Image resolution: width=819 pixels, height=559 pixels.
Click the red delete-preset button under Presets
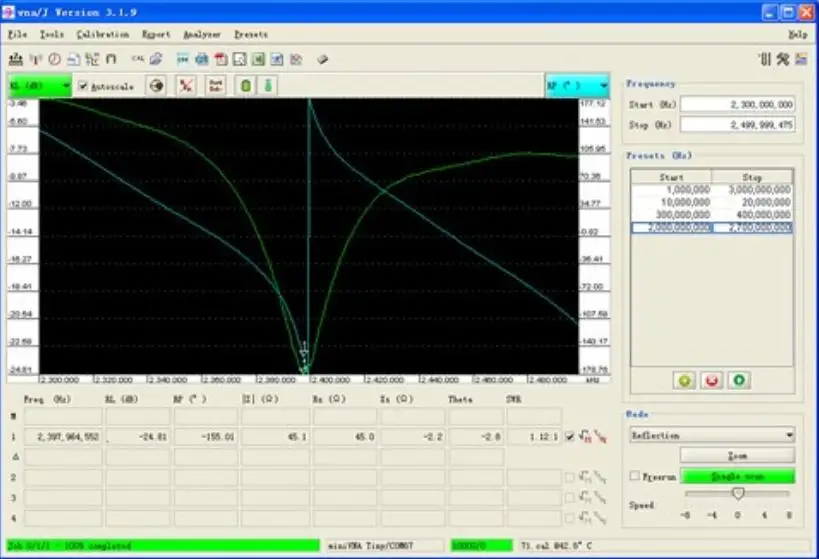711,380
